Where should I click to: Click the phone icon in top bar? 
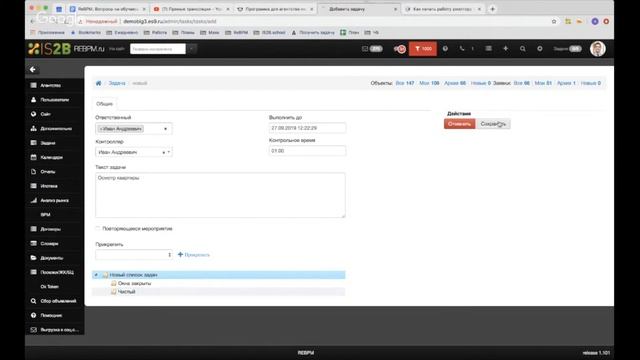click(x=462, y=49)
